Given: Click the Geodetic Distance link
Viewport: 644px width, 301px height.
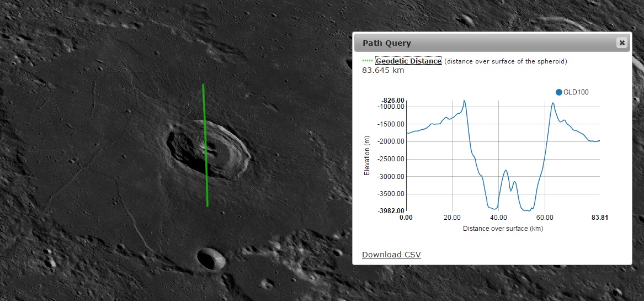Looking at the screenshot, I should [x=408, y=61].
